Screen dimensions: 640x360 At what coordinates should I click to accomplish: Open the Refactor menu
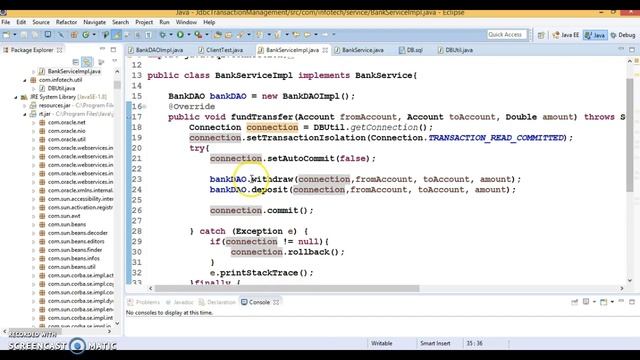(x=66, y=22)
